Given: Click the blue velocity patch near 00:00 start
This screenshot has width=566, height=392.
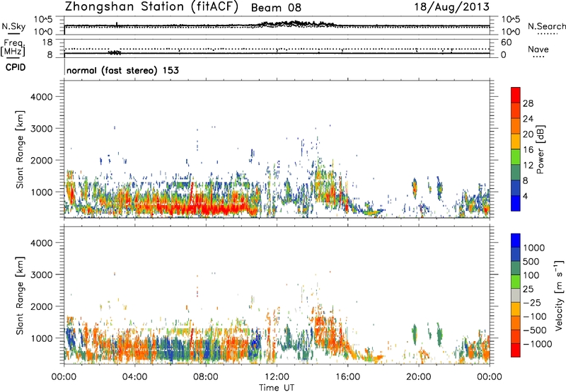Looking at the screenshot, I should [x=69, y=338].
